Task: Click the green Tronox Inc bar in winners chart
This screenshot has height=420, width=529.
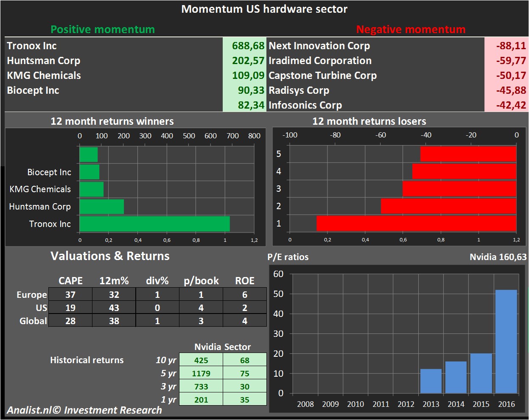Action: point(155,224)
